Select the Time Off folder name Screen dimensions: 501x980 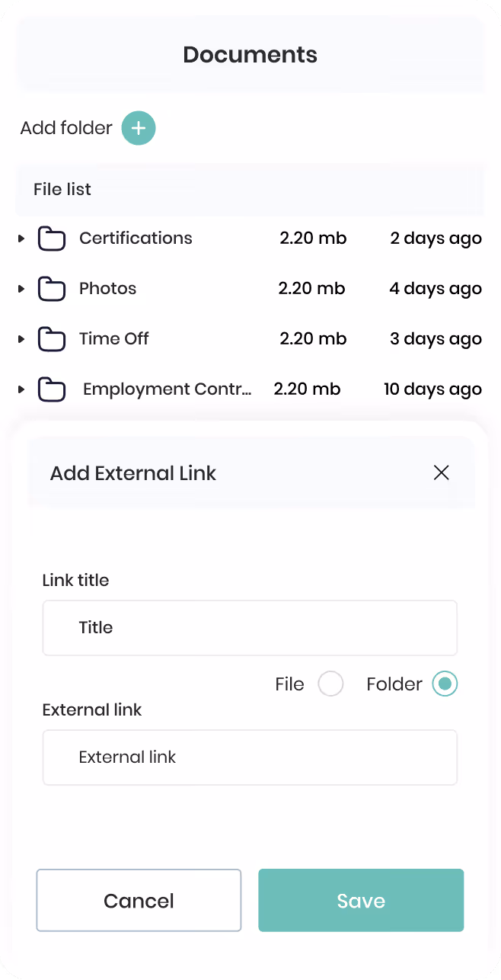click(114, 339)
